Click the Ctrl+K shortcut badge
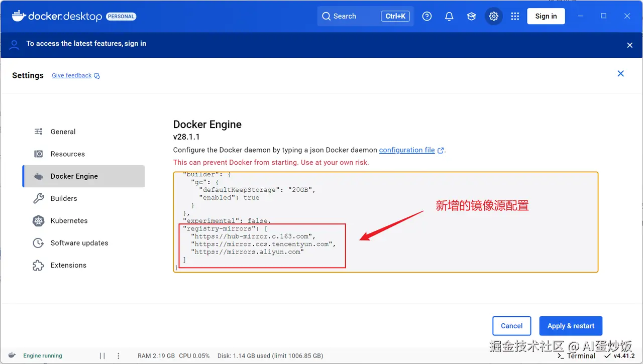Screen dimensions: 643x364 point(395,16)
